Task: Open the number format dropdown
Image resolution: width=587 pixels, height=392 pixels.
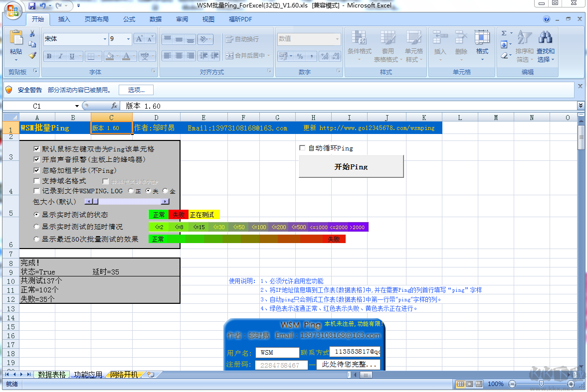Action: [x=337, y=38]
